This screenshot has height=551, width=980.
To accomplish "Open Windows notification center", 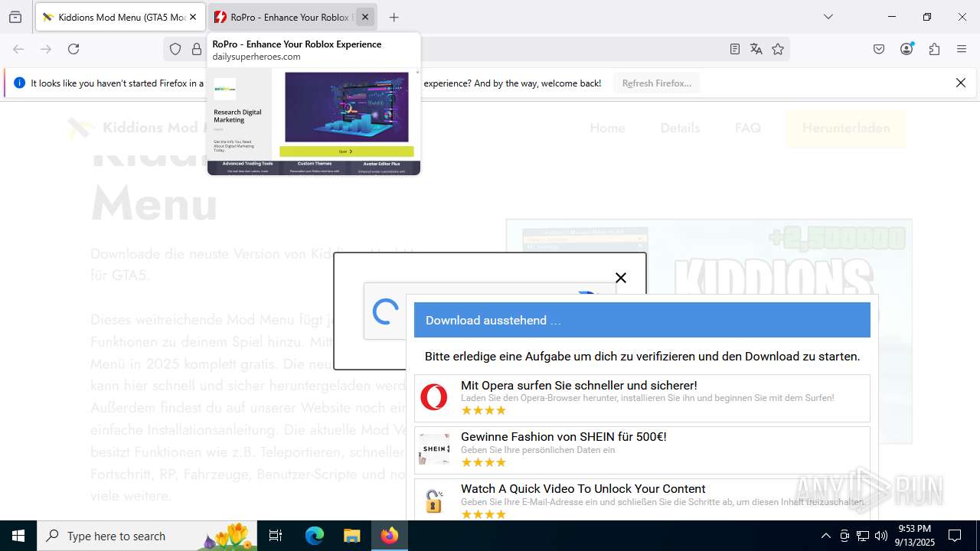I will click(955, 536).
